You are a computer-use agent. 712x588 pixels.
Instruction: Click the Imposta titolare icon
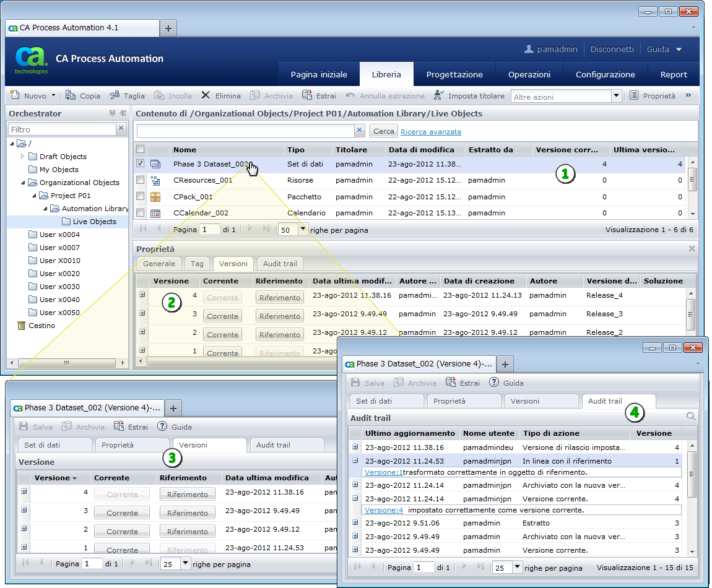pos(439,96)
